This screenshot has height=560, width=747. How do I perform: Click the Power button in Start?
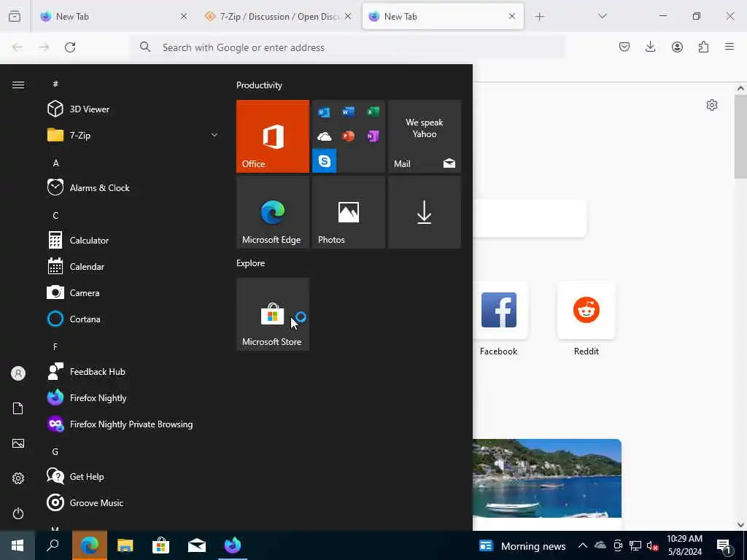18,513
